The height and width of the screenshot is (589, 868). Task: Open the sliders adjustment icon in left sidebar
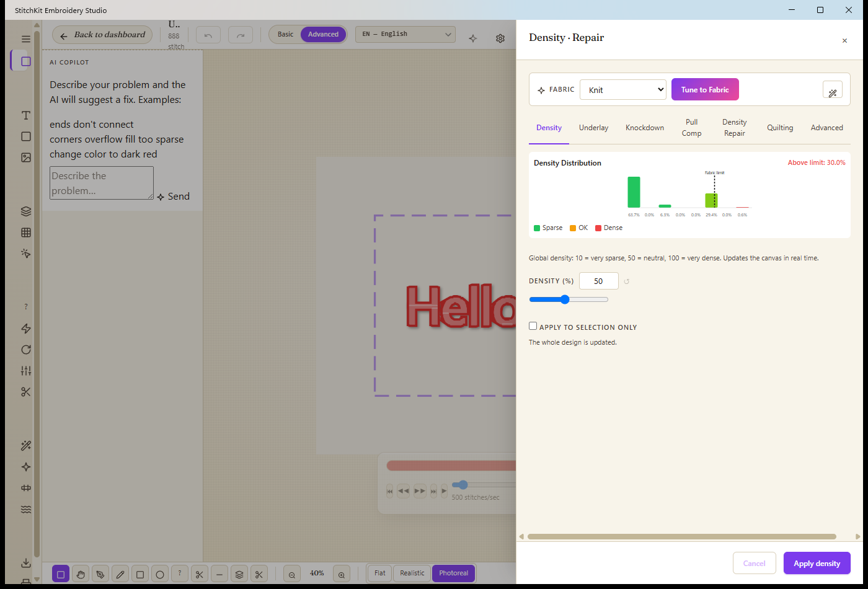click(x=26, y=371)
